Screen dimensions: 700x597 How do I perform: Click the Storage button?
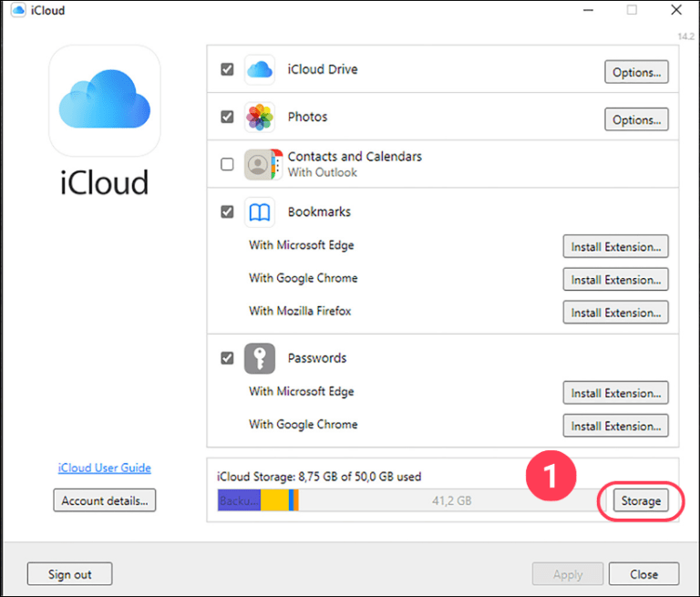(641, 500)
